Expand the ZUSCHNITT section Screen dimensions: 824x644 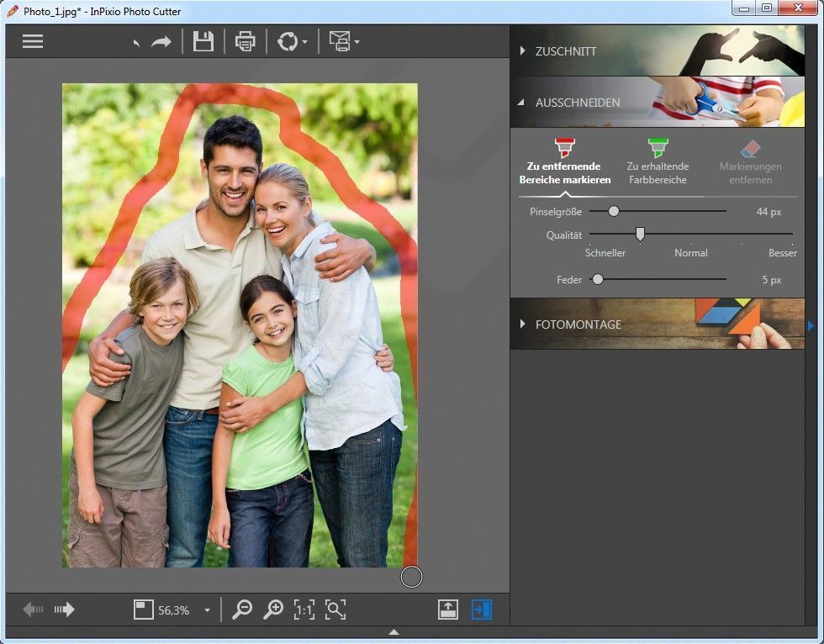tap(565, 51)
